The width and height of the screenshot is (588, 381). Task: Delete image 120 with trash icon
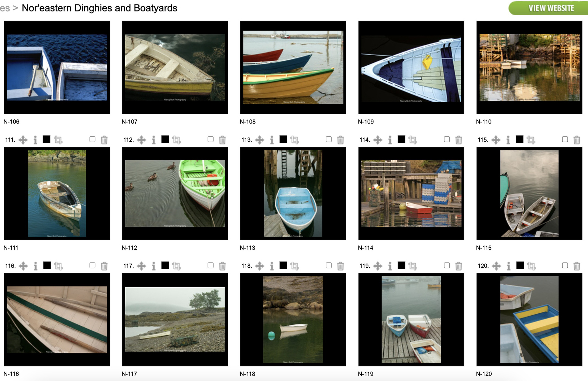point(577,266)
